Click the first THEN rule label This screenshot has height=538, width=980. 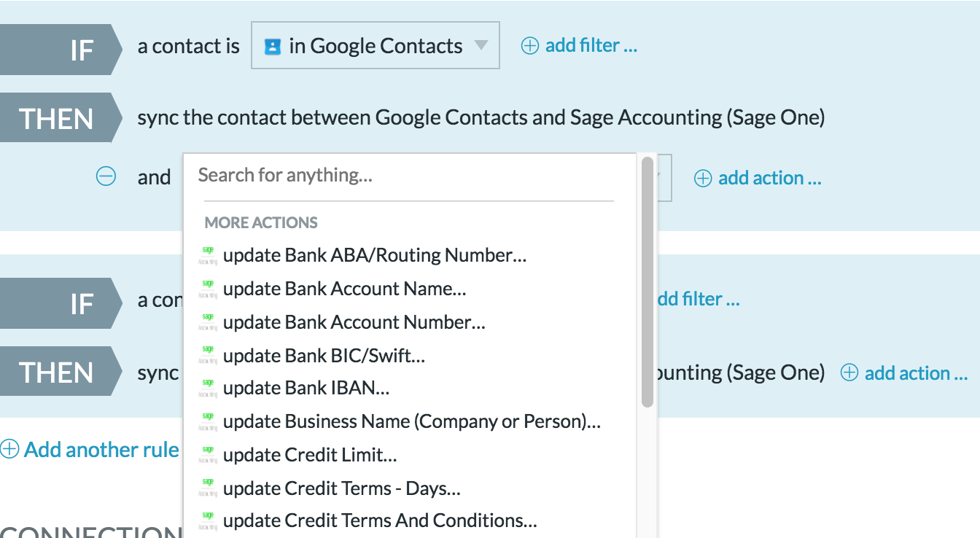60,118
